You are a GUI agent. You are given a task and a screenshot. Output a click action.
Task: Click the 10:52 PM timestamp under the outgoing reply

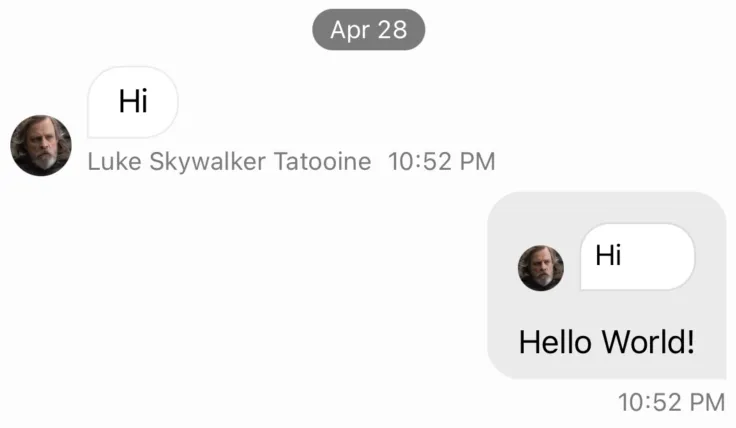(x=671, y=402)
